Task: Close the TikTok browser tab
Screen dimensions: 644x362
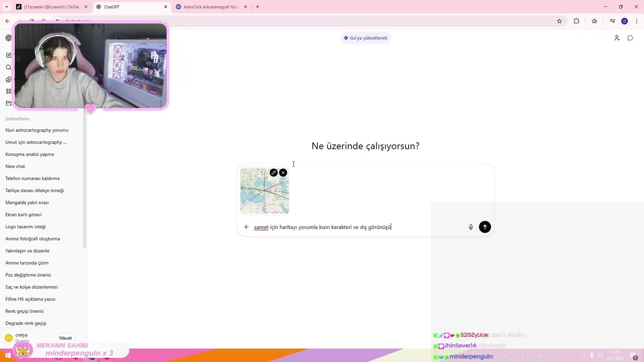Action: coord(86,7)
